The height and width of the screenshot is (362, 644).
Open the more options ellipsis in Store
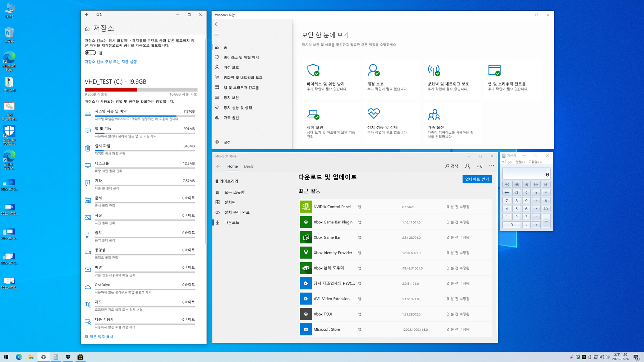point(492,166)
